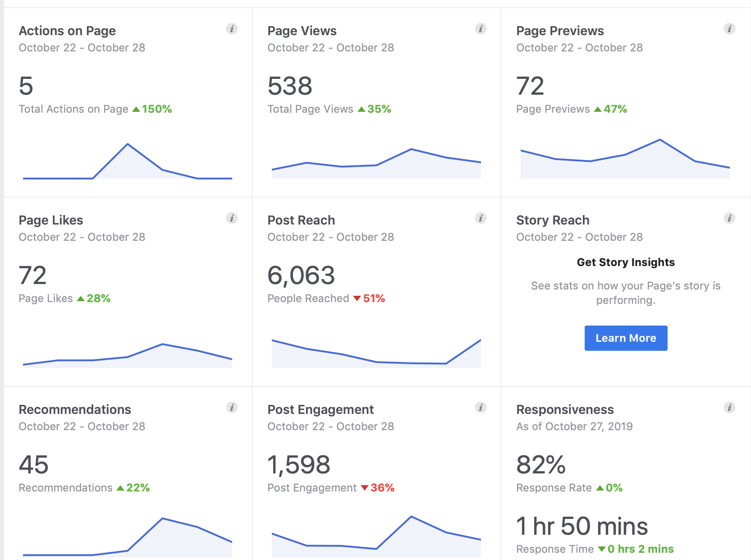Show info for Page Likes card

pyautogui.click(x=232, y=218)
